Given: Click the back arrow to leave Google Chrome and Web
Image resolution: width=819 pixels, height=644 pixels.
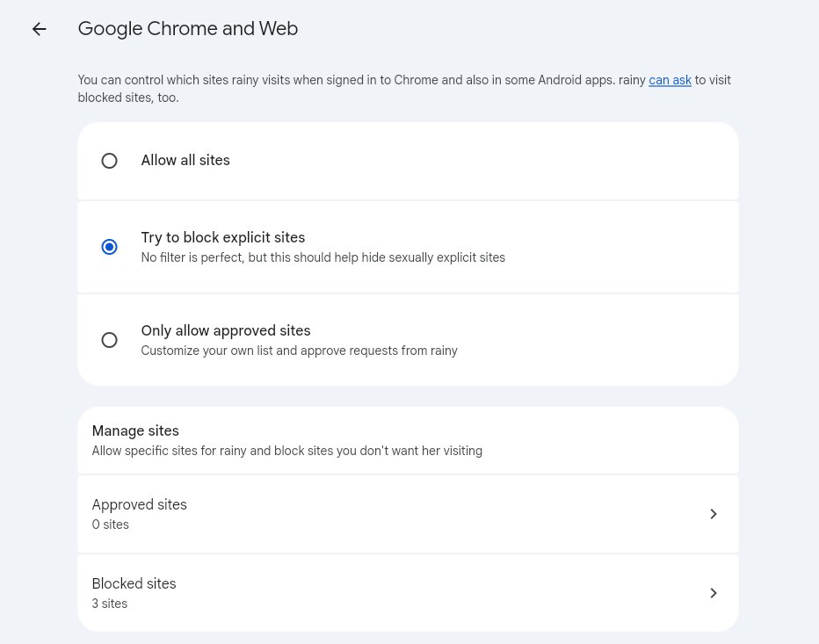Looking at the screenshot, I should 39,29.
